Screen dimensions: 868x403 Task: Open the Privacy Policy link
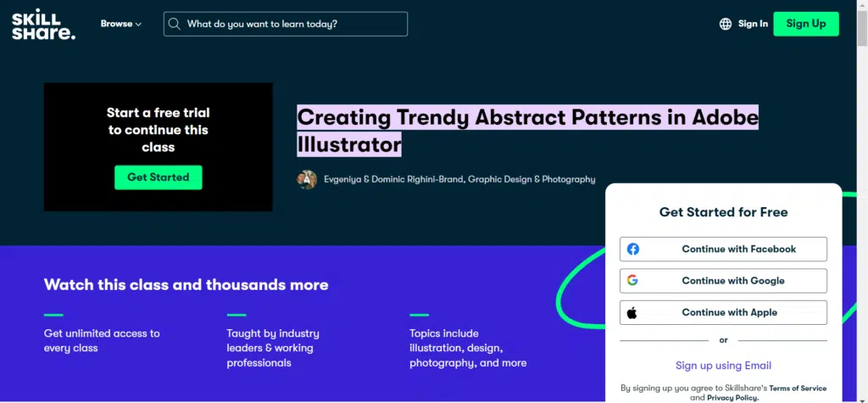[732, 398]
